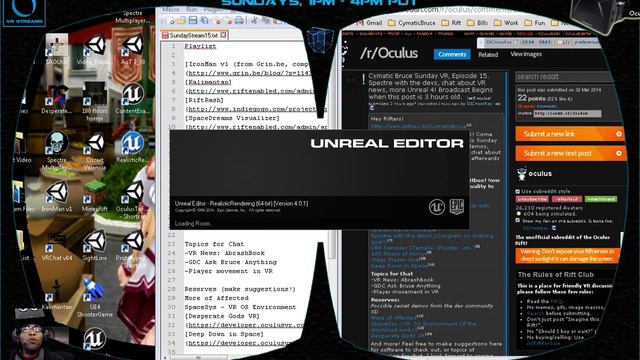Open the ContentExamples Unreal desktop shortcut
This screenshot has width=640, height=360.
pyautogui.click(x=133, y=99)
